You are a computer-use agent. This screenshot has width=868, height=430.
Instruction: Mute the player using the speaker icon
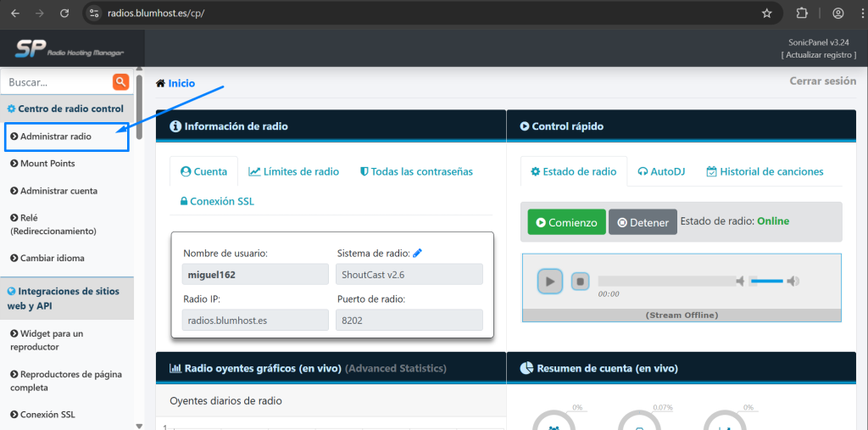(x=740, y=281)
